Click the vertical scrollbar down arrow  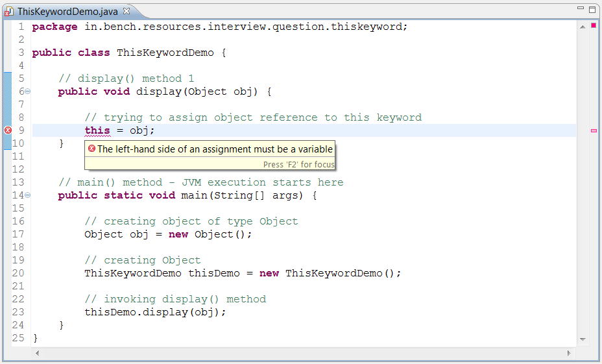[583, 339]
